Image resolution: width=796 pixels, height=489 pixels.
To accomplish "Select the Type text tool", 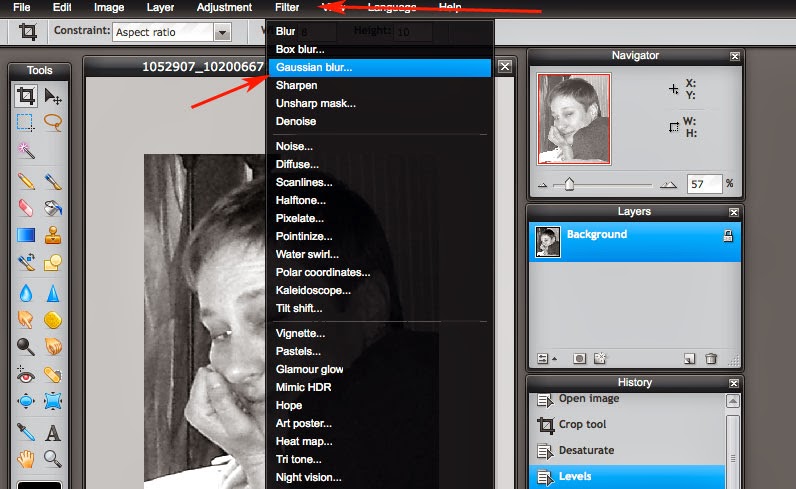I will tap(53, 433).
